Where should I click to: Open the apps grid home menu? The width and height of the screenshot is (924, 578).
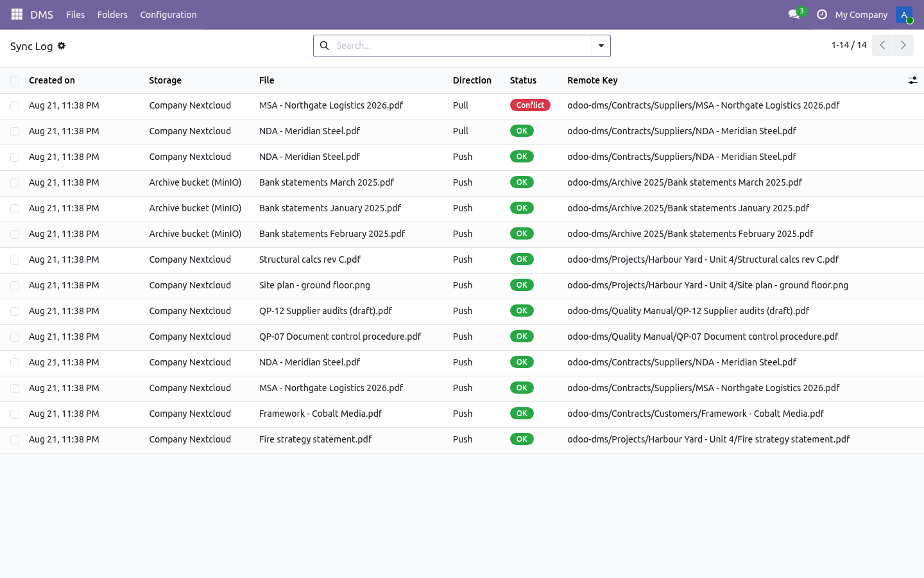pyautogui.click(x=17, y=14)
